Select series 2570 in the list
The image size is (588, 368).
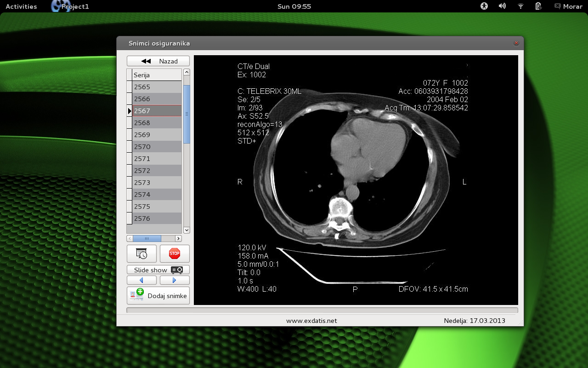click(157, 147)
